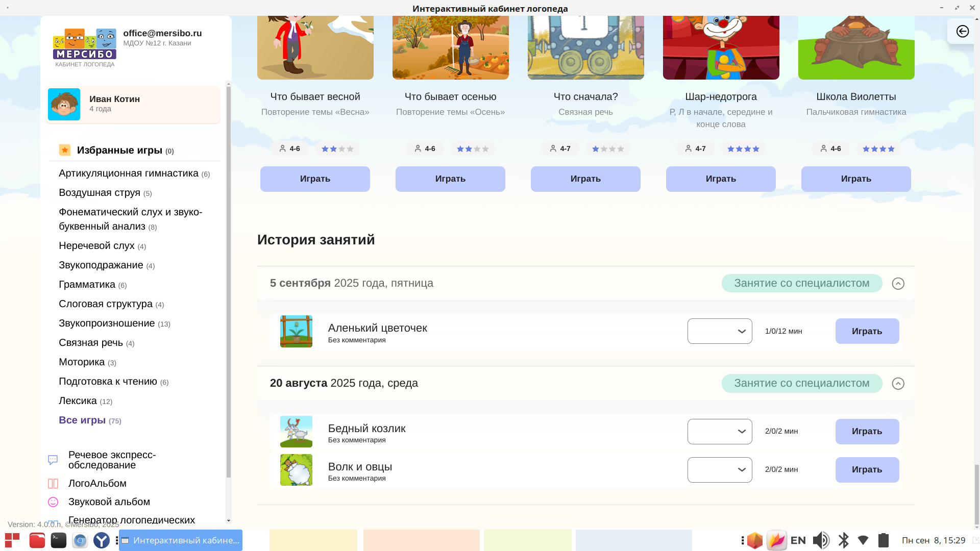980x551 pixels.
Task: Set star rating for Что сначала?
Action: (x=608, y=149)
